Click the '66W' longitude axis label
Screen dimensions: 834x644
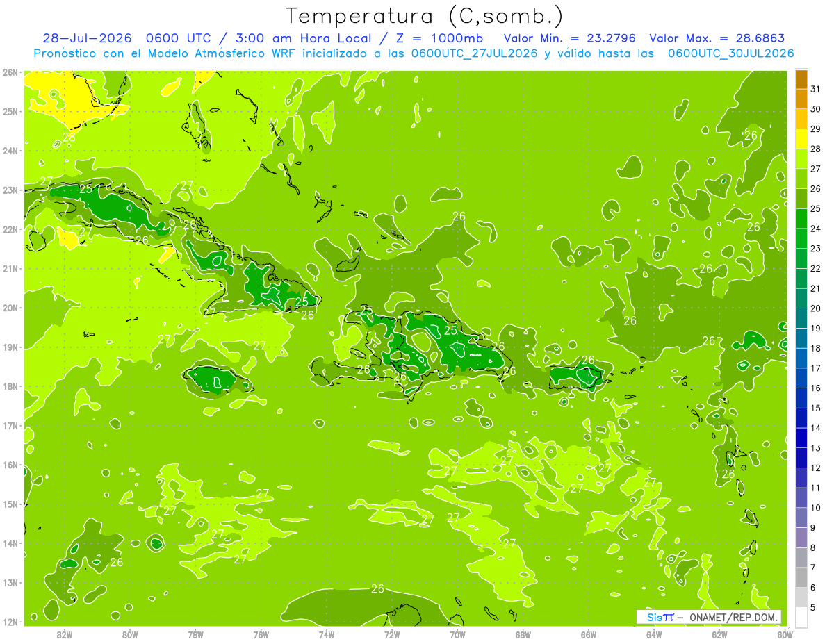[x=589, y=634]
